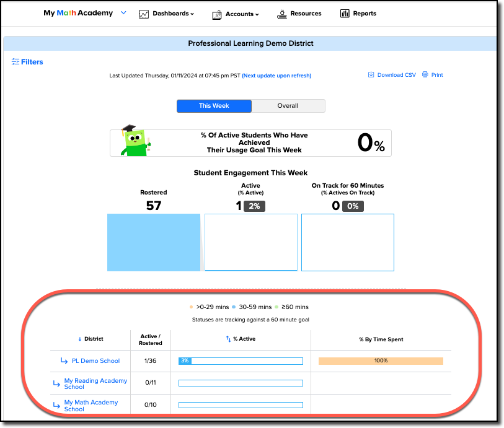
Task: Click the Student Engagement This Week heading
Action: tap(250, 173)
